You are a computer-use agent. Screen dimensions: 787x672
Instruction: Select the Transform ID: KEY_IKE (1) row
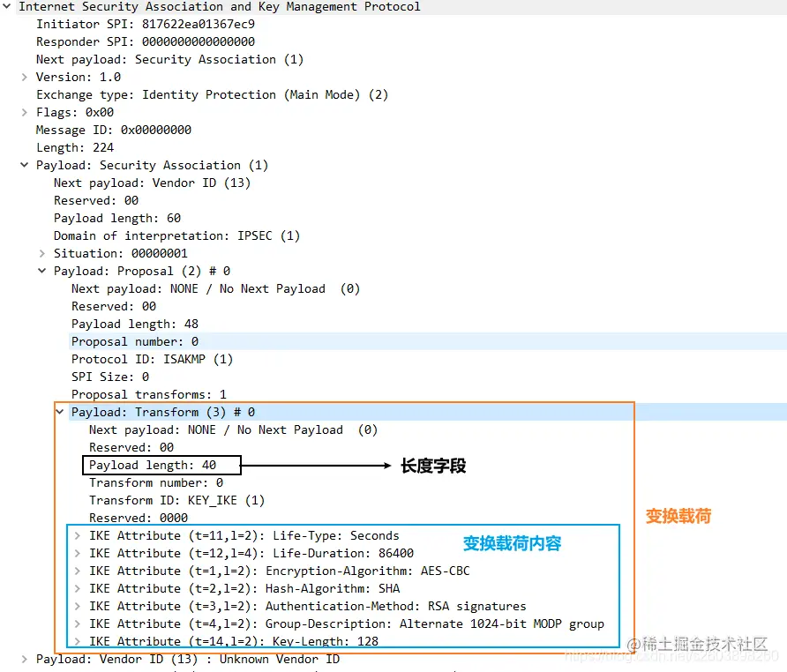point(176,500)
